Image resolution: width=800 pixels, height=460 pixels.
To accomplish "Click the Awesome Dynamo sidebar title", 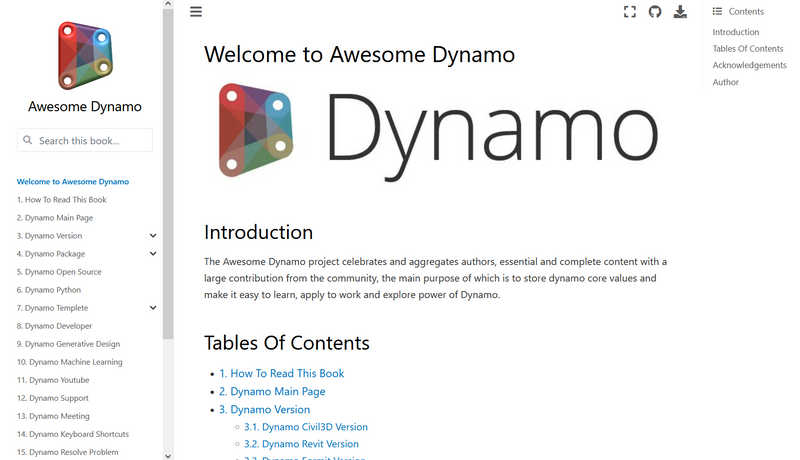I will 85,107.
